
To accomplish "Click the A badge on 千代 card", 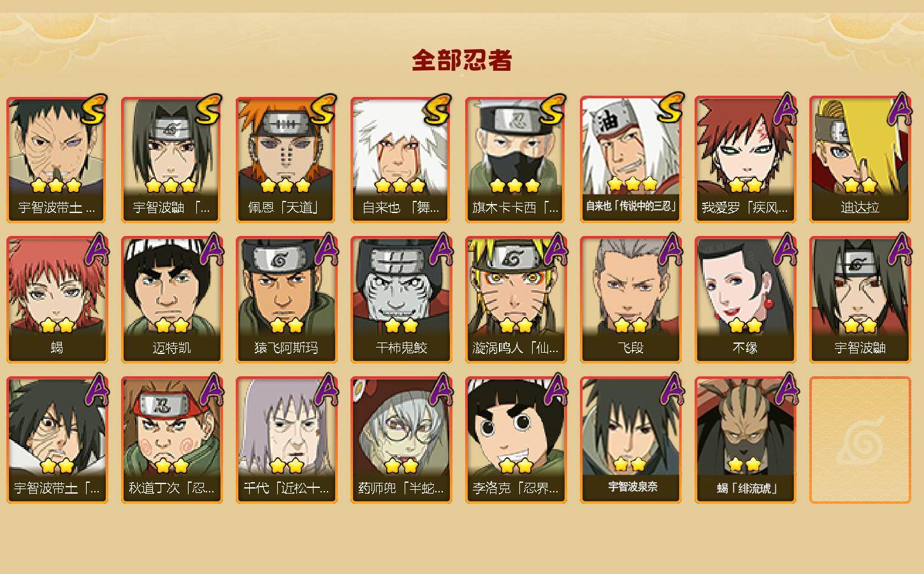I will tap(326, 389).
